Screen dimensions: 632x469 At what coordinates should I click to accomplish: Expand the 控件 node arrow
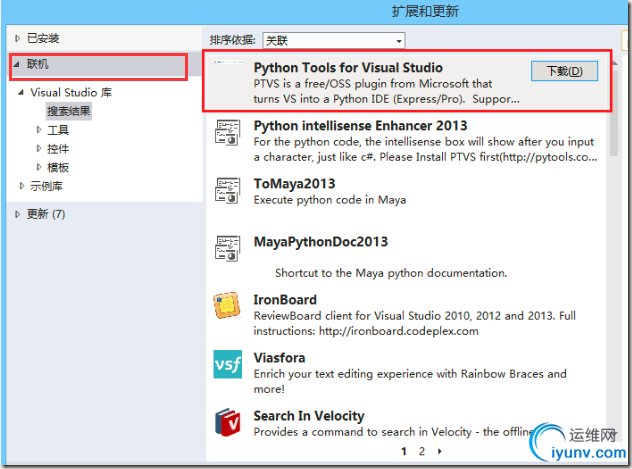click(x=39, y=148)
